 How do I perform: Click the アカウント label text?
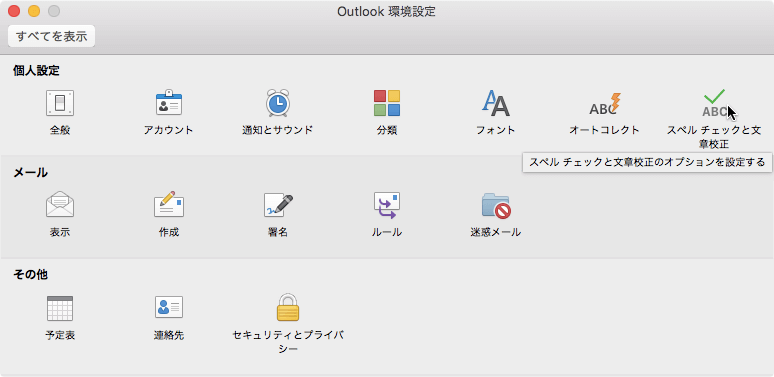[x=169, y=130]
